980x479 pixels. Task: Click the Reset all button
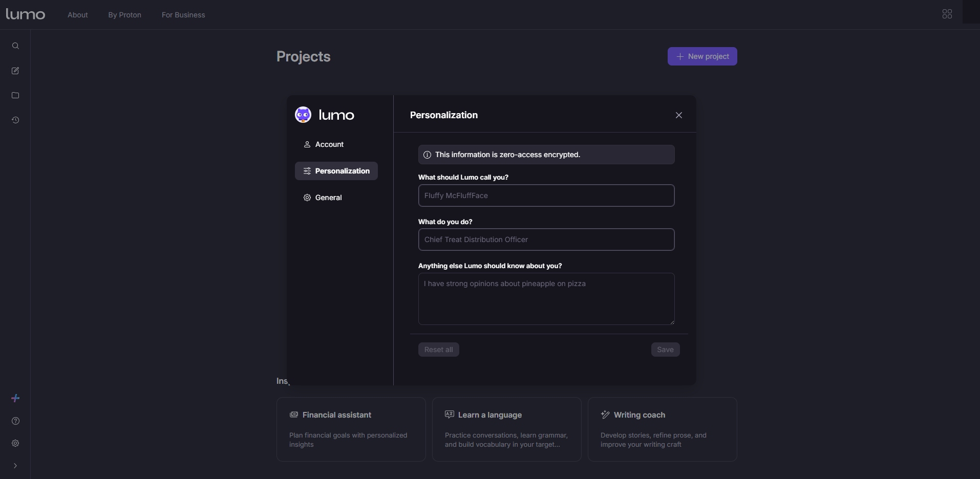438,350
